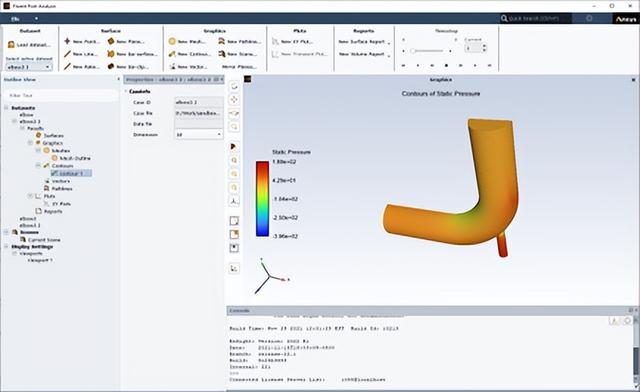Click New Transient Plot button
Image resolution: width=640 pixels, height=392 pixels.
pos(299,54)
